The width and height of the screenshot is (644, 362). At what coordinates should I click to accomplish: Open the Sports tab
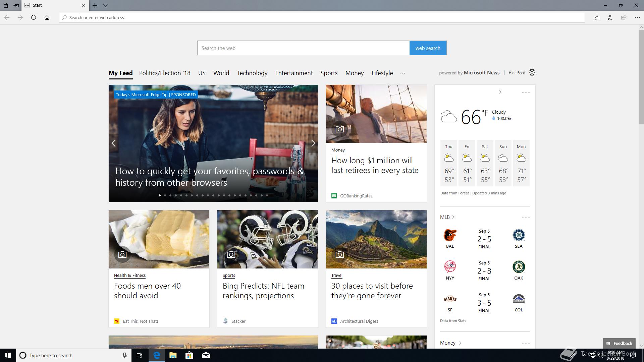point(329,73)
